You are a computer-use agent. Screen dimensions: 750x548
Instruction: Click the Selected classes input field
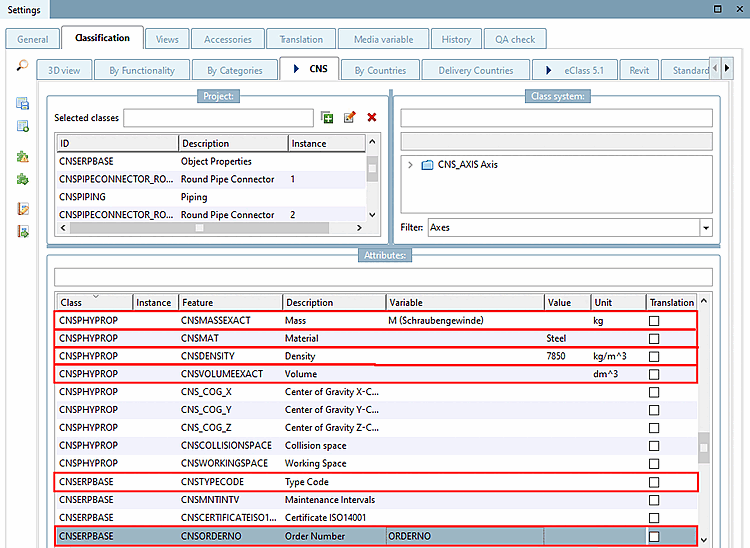pyautogui.click(x=218, y=118)
